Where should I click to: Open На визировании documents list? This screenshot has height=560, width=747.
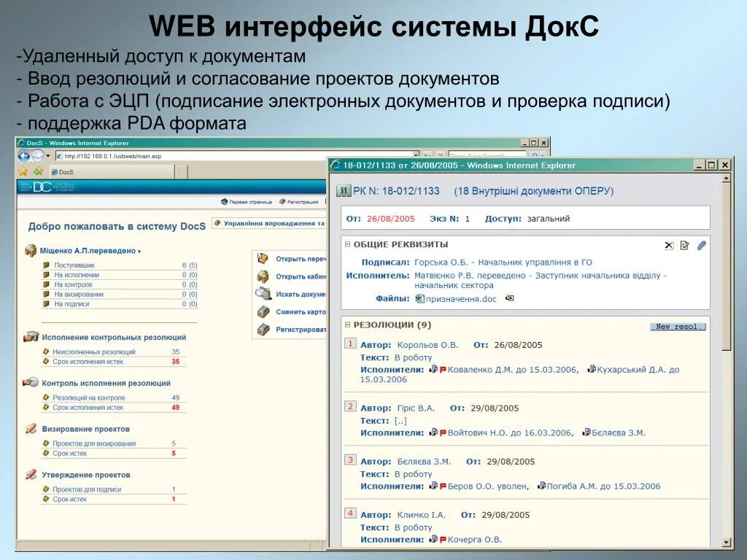click(79, 295)
